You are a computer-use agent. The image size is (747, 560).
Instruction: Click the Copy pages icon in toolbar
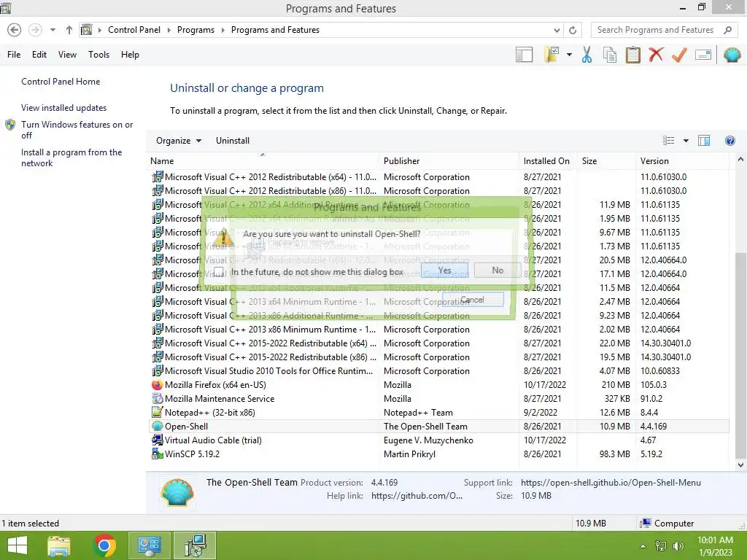click(x=610, y=55)
